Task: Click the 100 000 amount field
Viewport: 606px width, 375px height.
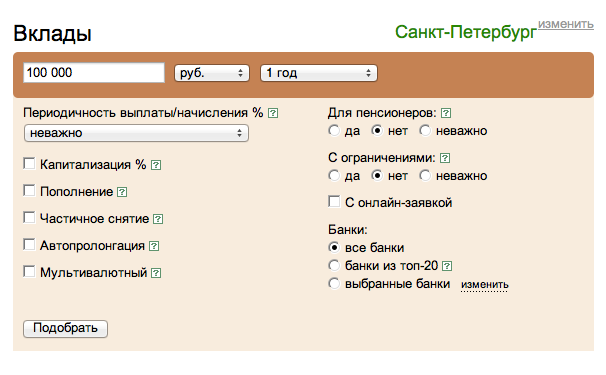Action: click(x=94, y=73)
